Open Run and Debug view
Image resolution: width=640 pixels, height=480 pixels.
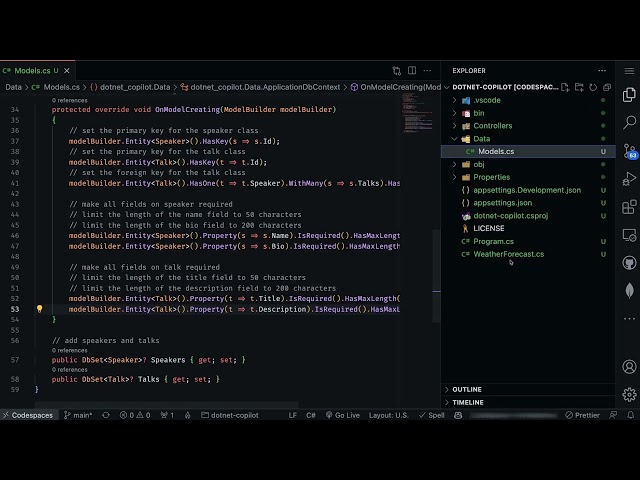(x=629, y=179)
